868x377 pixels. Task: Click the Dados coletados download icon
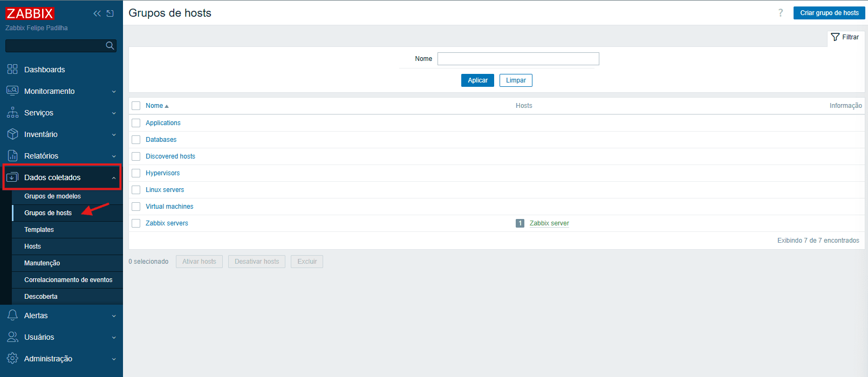[x=12, y=177]
